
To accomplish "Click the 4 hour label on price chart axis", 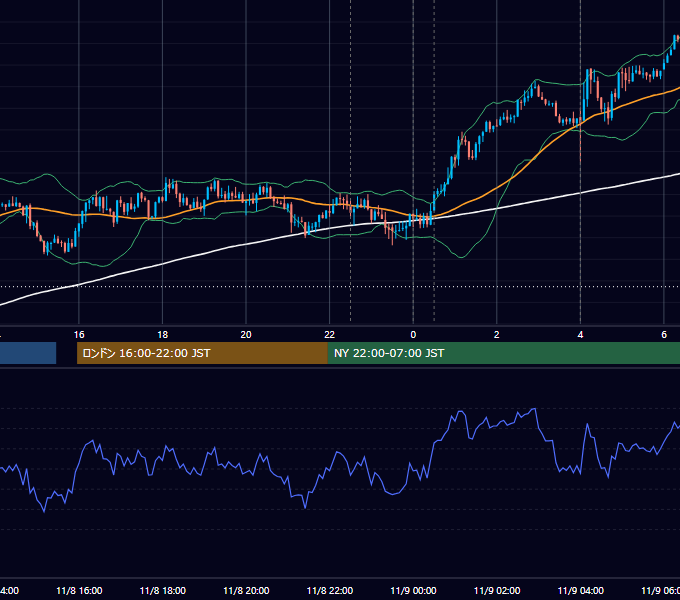I will tap(580, 335).
